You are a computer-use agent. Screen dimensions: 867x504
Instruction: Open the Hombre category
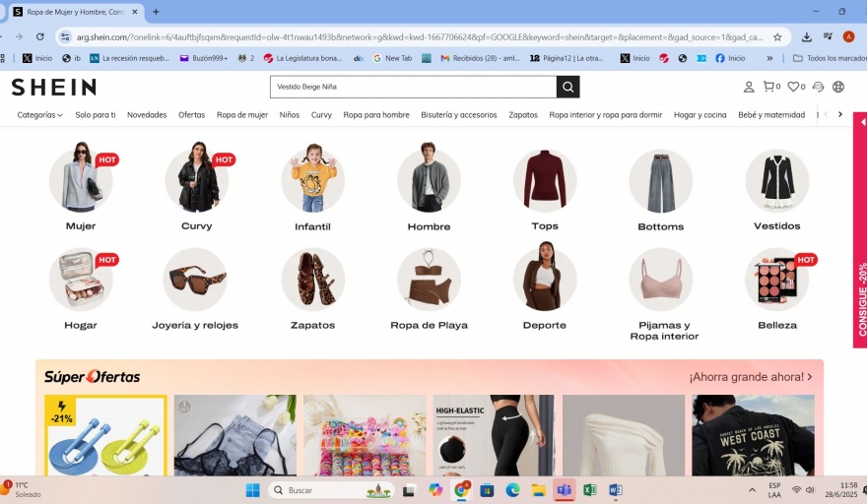pyautogui.click(x=430, y=187)
